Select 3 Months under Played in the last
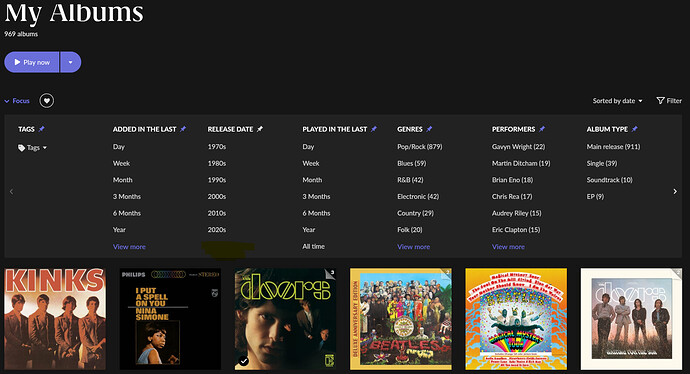 tap(316, 196)
